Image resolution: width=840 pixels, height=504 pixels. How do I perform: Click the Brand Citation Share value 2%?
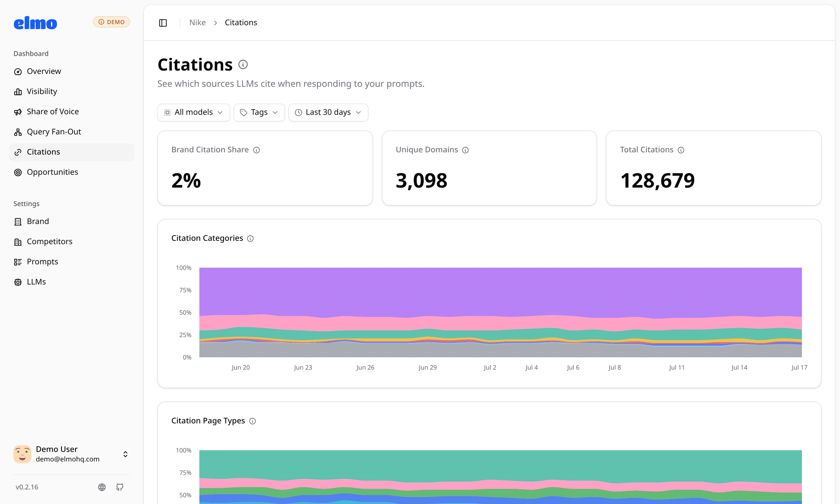click(x=186, y=180)
